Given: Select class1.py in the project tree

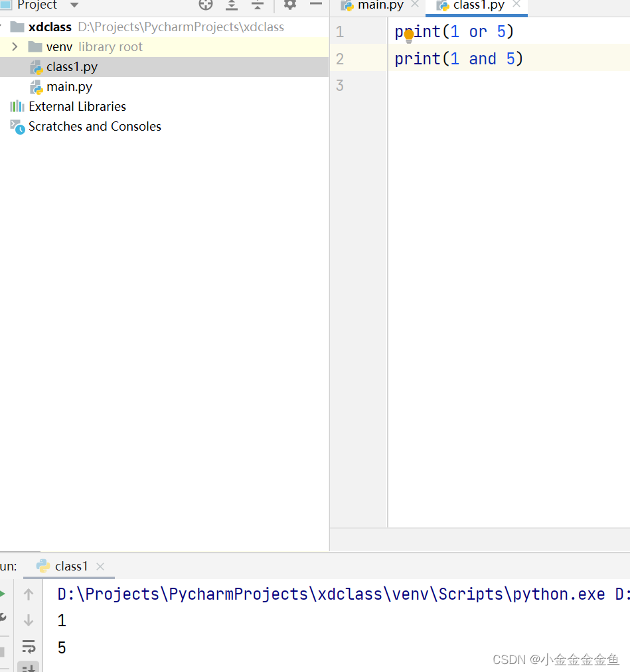Looking at the screenshot, I should pyautogui.click(x=164, y=67).
